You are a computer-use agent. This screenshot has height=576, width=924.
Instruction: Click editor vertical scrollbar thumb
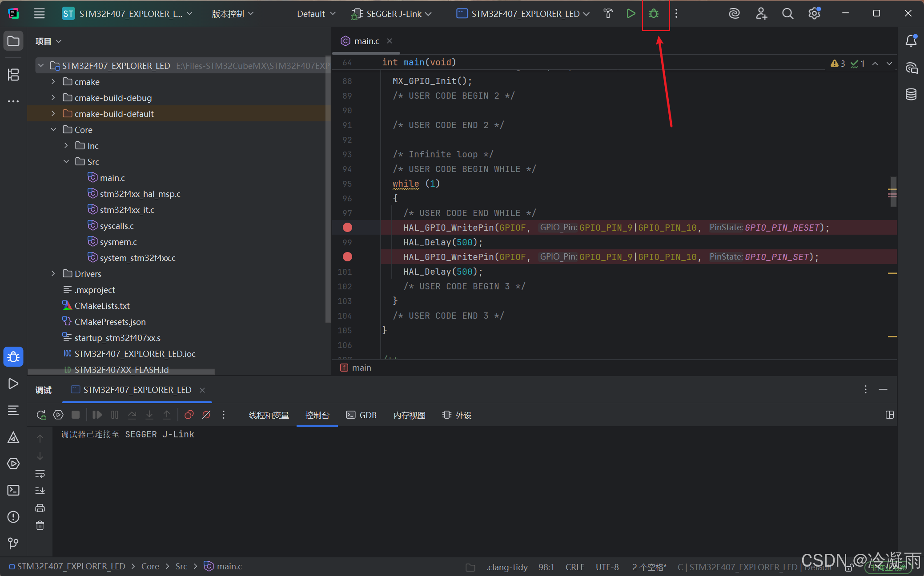(x=893, y=192)
